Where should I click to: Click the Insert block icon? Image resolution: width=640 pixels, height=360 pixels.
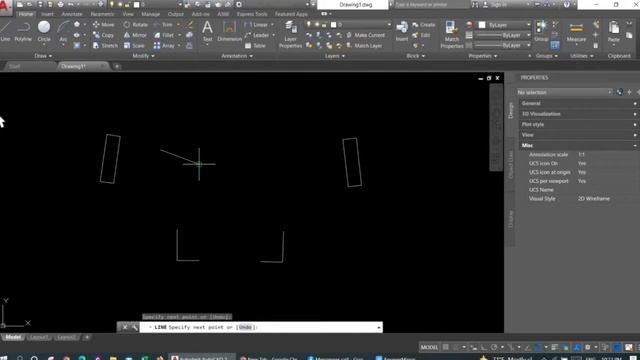point(402,32)
